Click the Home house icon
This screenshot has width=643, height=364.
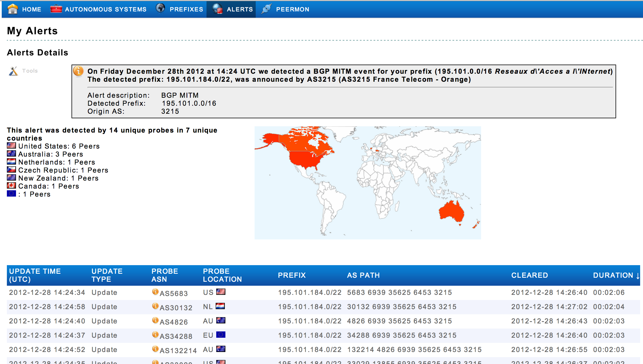coord(13,9)
